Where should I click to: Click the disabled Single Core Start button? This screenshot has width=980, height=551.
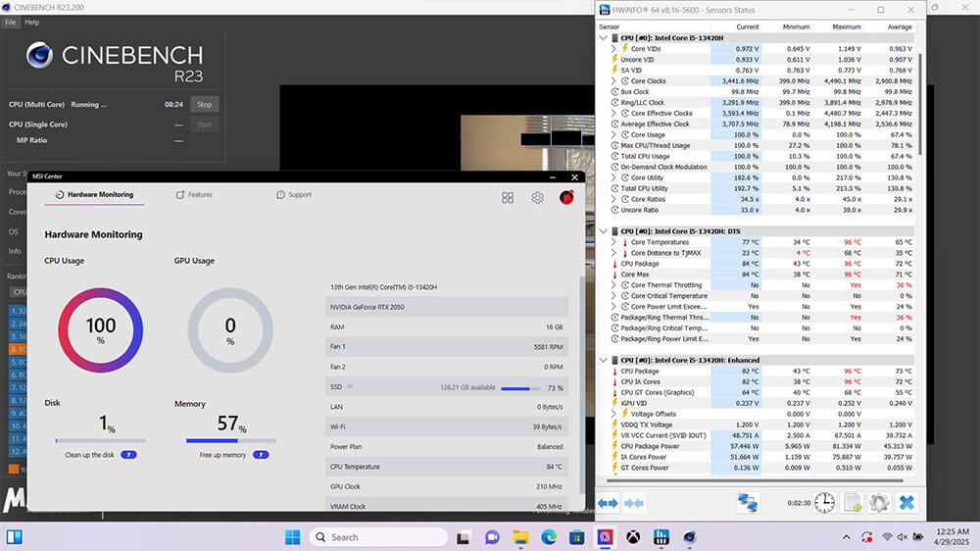(205, 125)
